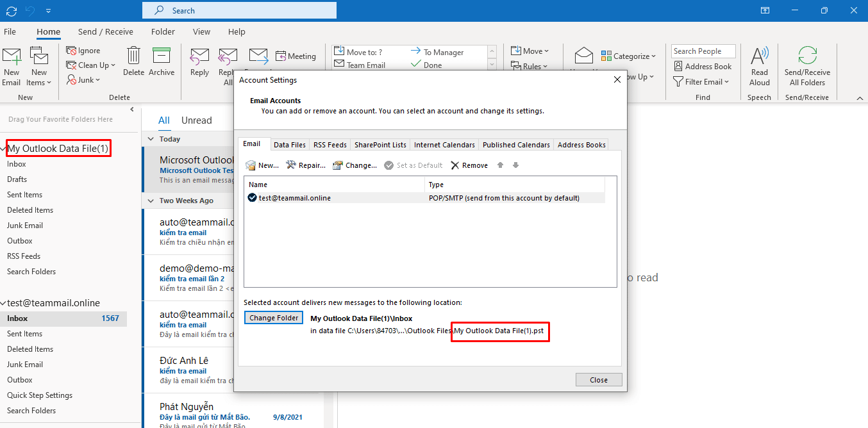Open the File menu tab
Viewport: 868px width, 428px height.
click(10, 31)
